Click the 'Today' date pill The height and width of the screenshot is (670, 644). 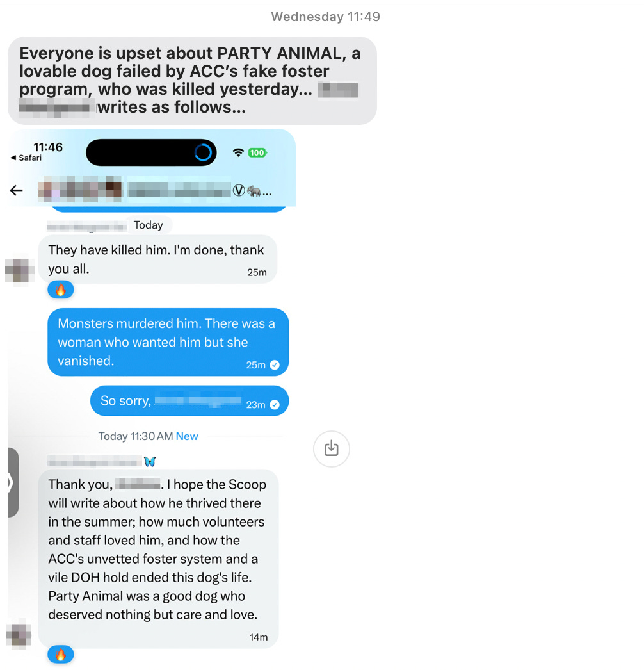pyautogui.click(x=149, y=225)
